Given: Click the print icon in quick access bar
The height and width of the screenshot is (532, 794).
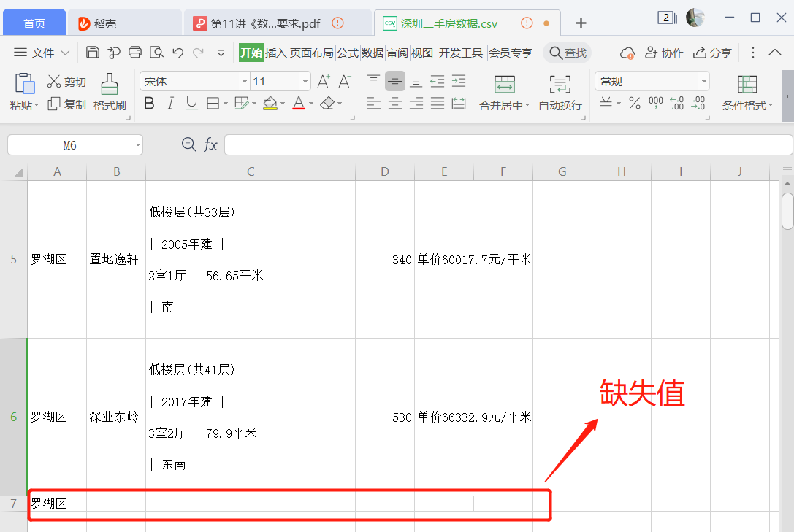Looking at the screenshot, I should [x=135, y=52].
